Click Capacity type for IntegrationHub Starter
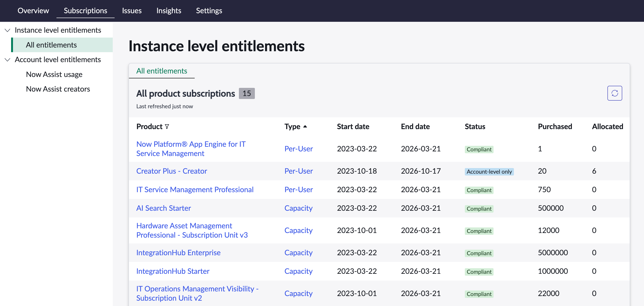The height and width of the screenshot is (306, 644). pos(298,271)
